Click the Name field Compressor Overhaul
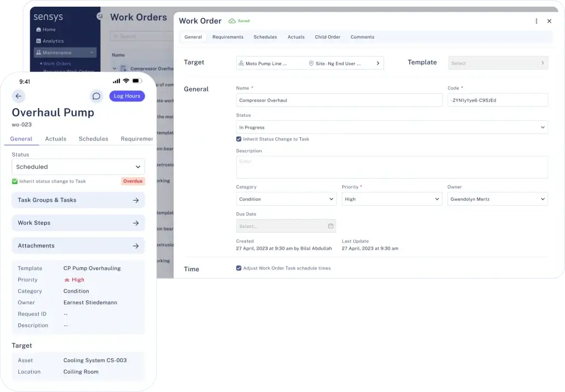The height and width of the screenshot is (392, 565). tap(339, 100)
